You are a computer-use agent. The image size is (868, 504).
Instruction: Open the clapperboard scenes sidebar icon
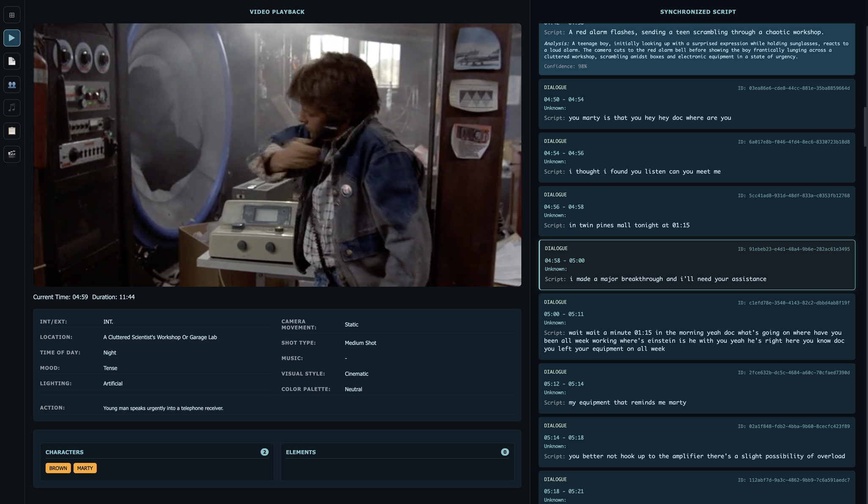[x=12, y=154]
